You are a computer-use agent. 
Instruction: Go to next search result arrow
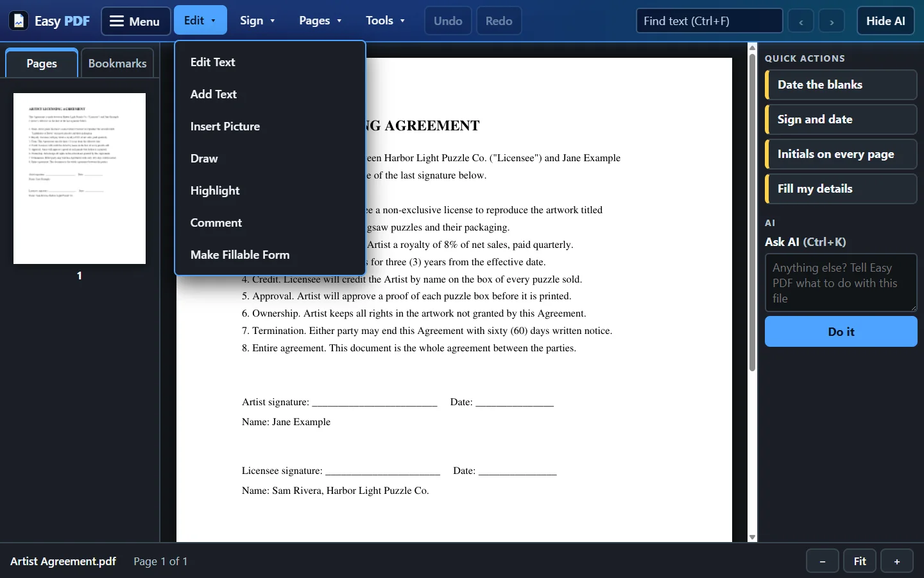pyautogui.click(x=832, y=21)
